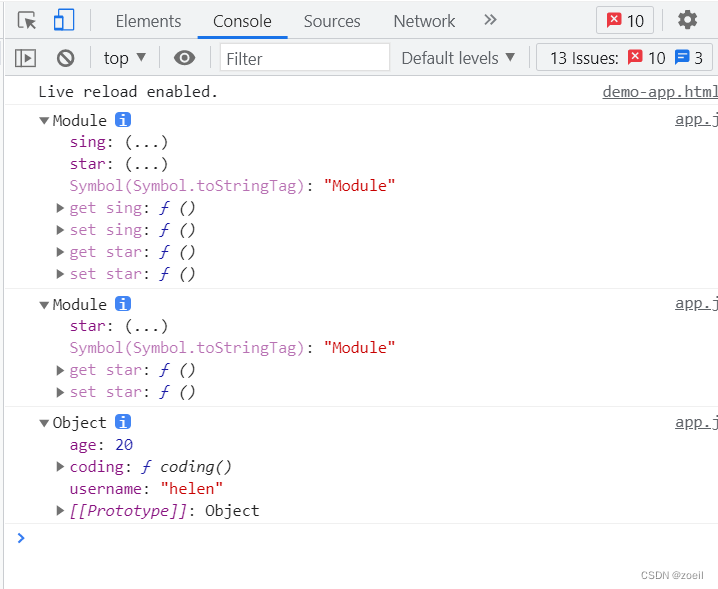718x589 pixels.
Task: Activate the inspect element picker icon
Action: point(27,20)
